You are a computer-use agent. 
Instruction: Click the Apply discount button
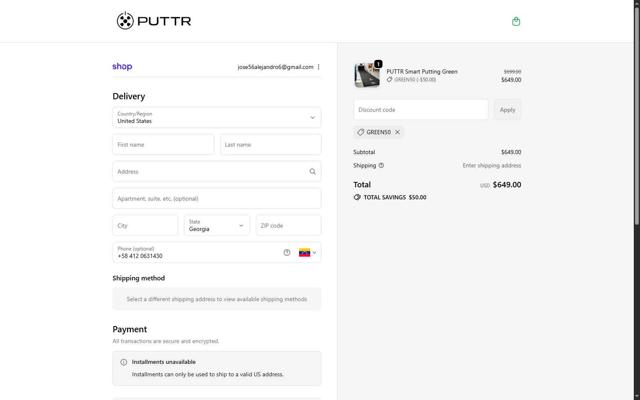coord(507,110)
